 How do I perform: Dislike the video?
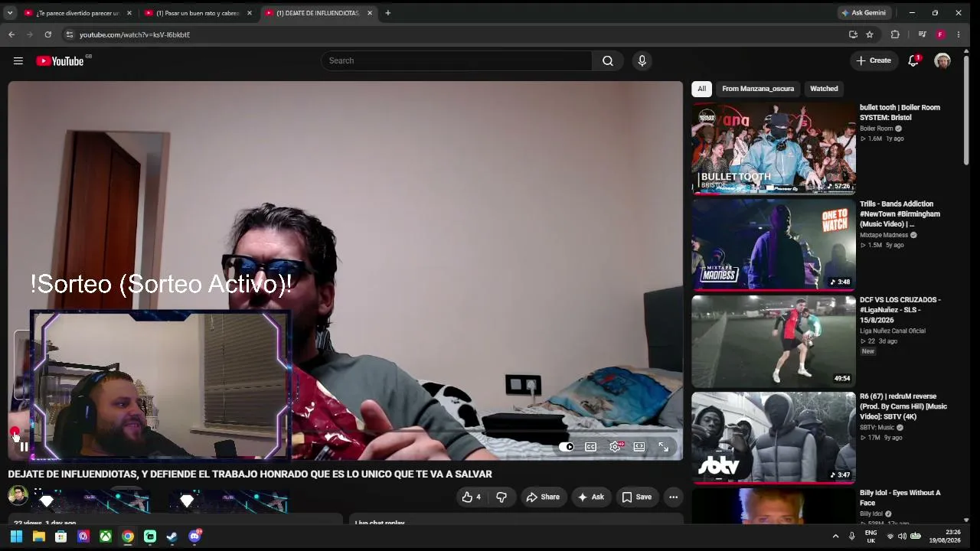click(501, 497)
